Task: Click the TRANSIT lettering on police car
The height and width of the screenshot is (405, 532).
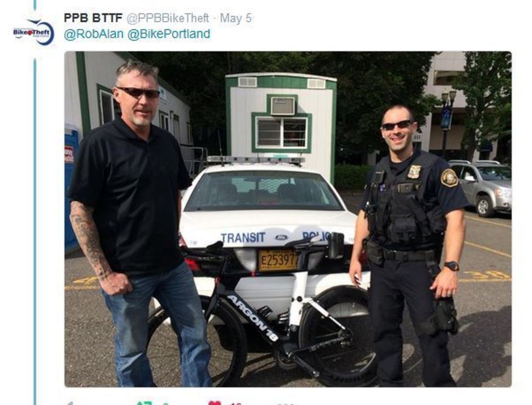Action: [x=243, y=237]
